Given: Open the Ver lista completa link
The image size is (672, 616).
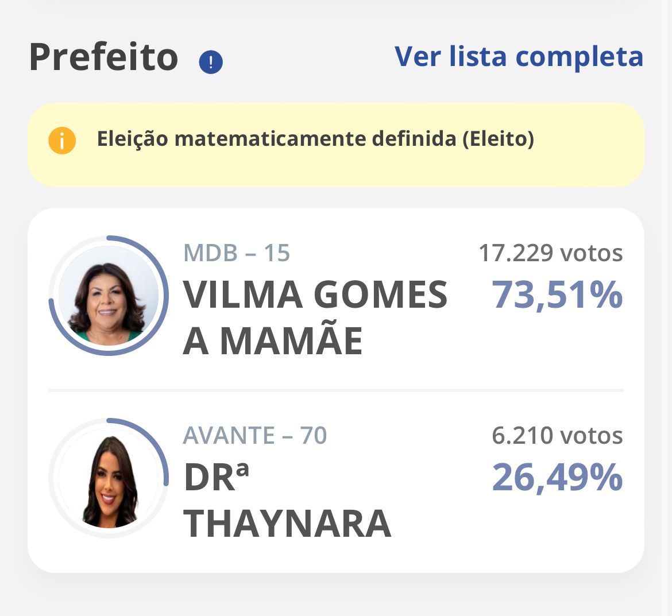Looking at the screenshot, I should click(x=519, y=57).
